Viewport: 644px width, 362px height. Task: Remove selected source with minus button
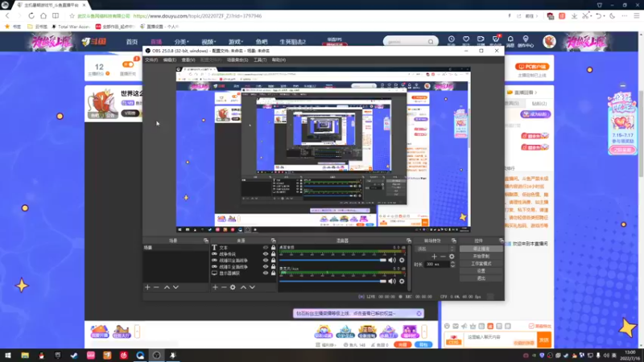224,287
